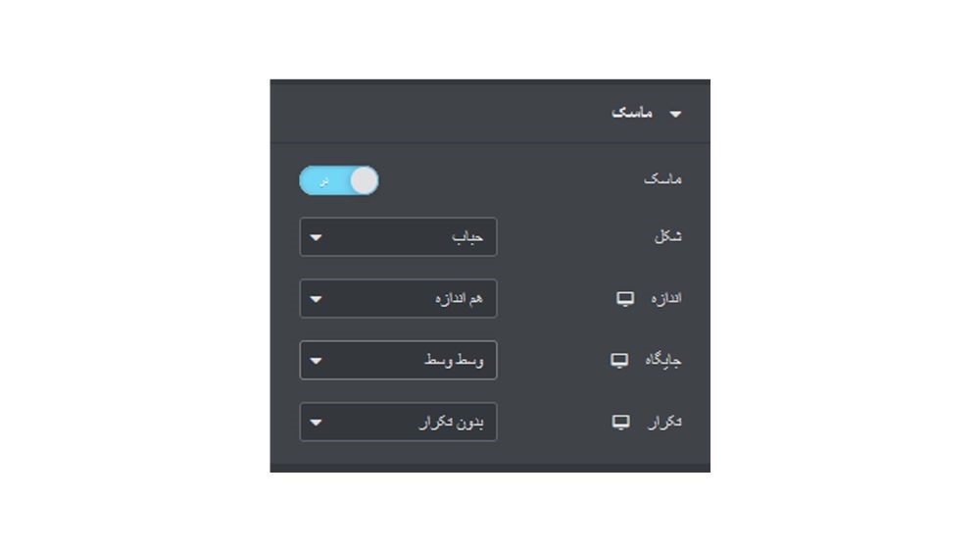980x551 pixels.
Task: Click responsive monitor icon beside تکرار label
Action: [x=620, y=423]
